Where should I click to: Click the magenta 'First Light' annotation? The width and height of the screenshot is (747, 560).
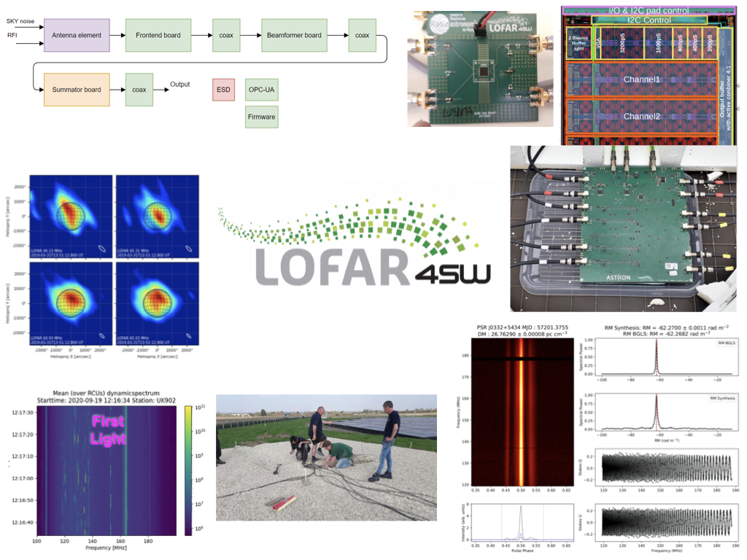pos(108,430)
